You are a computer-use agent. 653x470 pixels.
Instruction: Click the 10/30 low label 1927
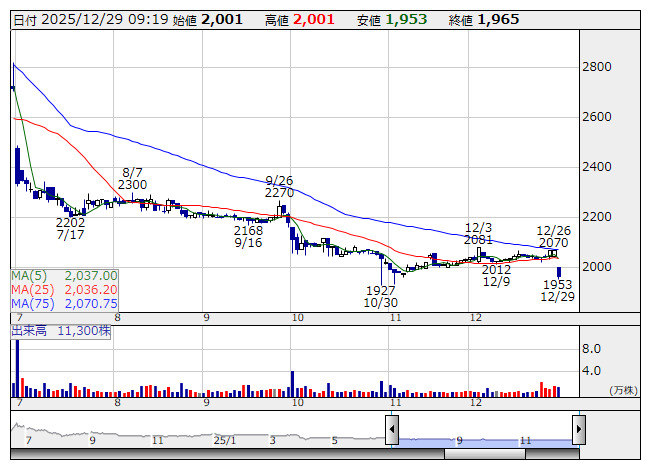(x=381, y=289)
